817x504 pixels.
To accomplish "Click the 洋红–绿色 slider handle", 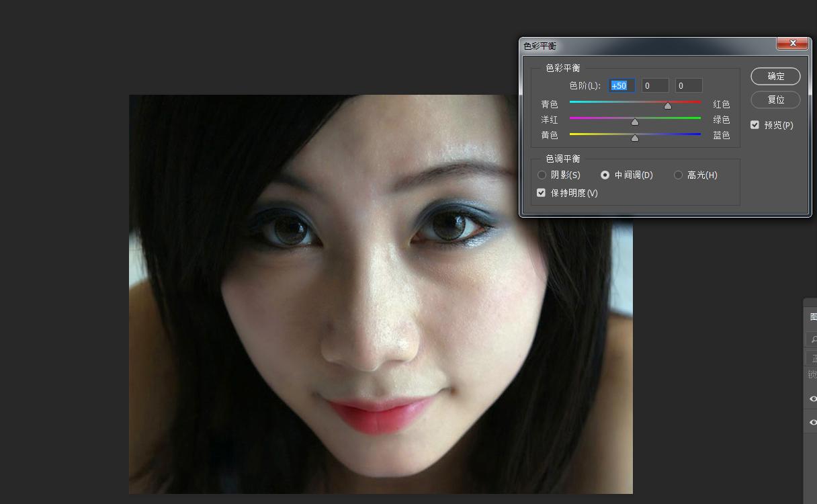I will tap(635, 122).
